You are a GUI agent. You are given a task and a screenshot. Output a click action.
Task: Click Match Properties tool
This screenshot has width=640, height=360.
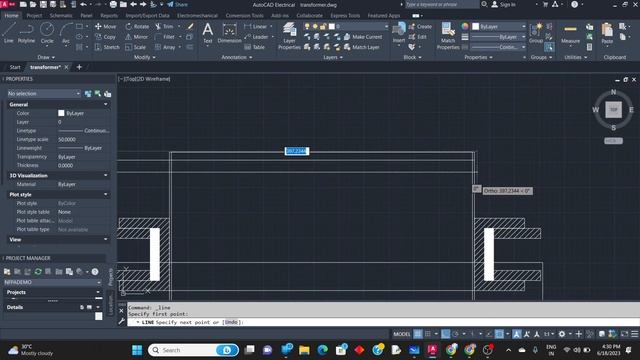448,36
